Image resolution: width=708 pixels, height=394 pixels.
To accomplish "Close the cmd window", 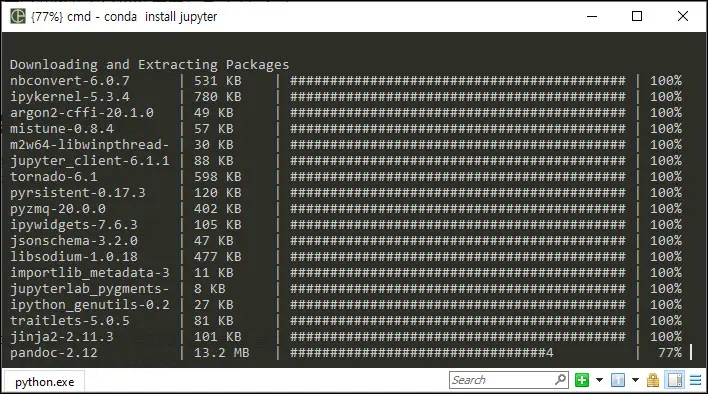I will (683, 16).
